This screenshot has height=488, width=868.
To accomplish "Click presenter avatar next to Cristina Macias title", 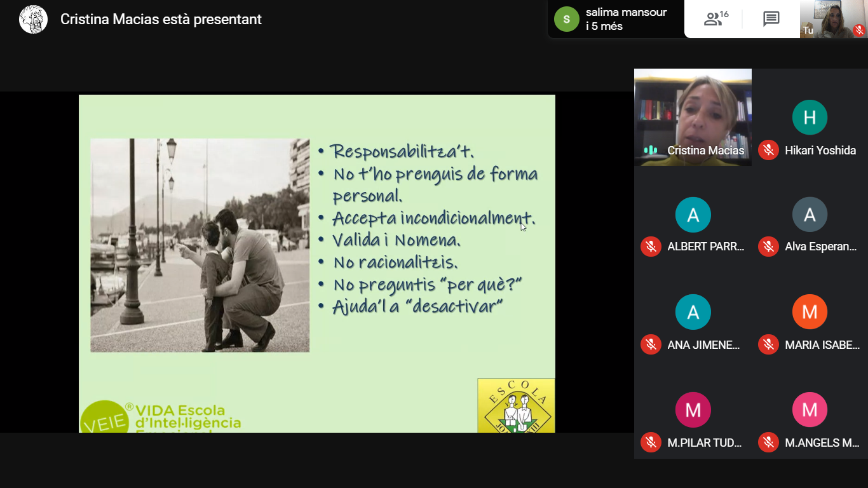I will click(x=33, y=19).
